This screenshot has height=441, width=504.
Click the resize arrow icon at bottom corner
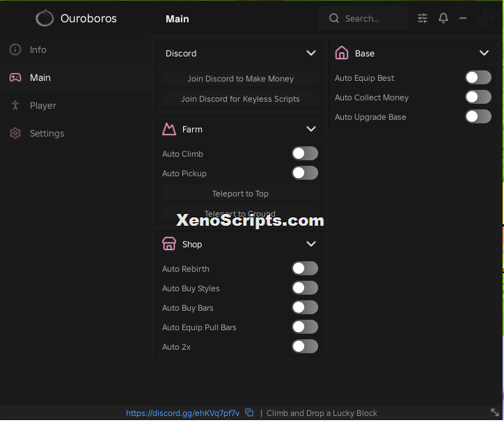[495, 412]
